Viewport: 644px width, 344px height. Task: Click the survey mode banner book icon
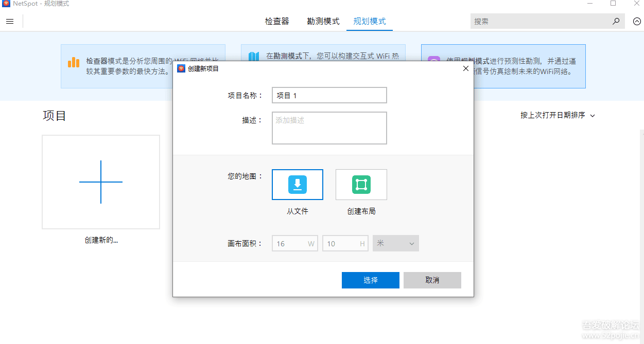coord(253,57)
